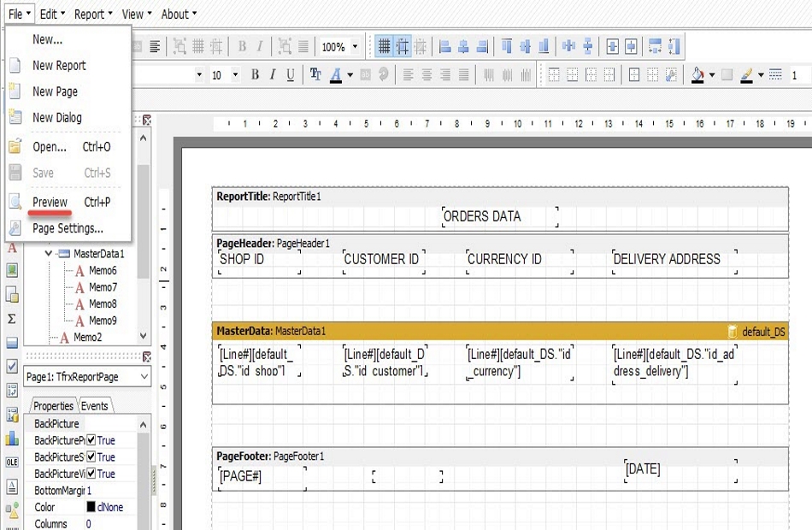Viewport: 812px width, 530px height.
Task: Toggle Italic in the font toolbar
Action: 273,74
